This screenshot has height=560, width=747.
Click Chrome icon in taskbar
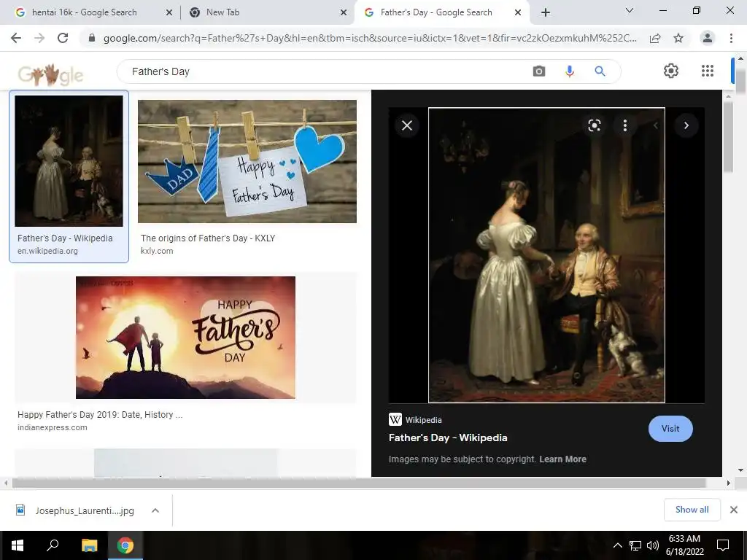[x=125, y=545]
